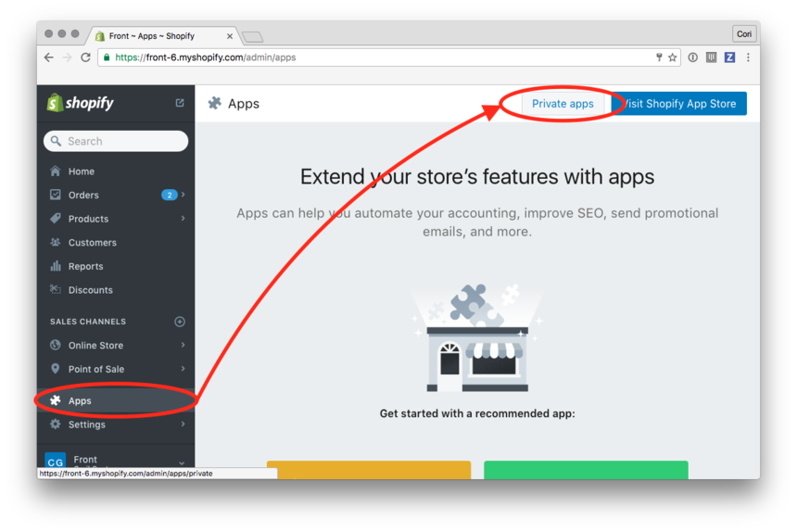Open Customers in sidebar
Image resolution: width=797 pixels, height=532 pixels.
pos(116,243)
